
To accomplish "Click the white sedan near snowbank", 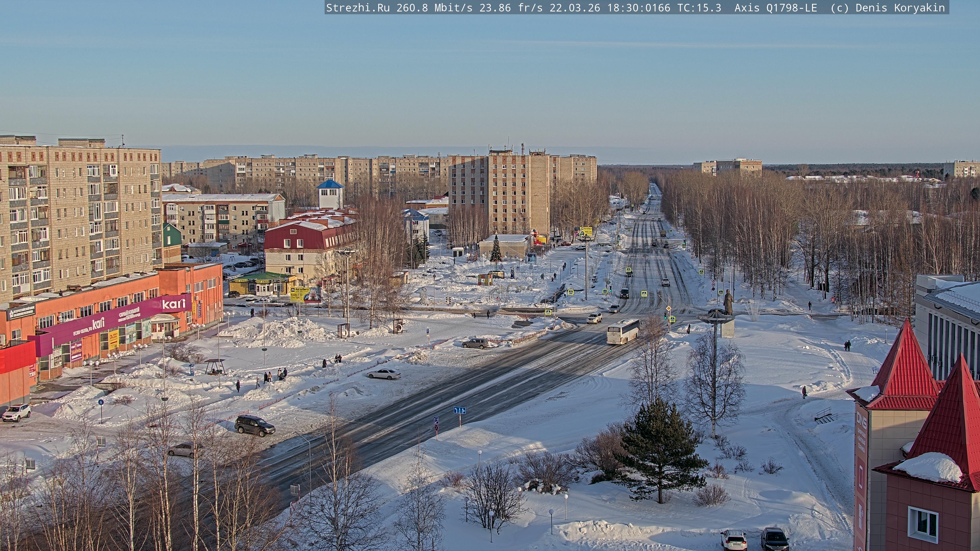I will pos(384,374).
